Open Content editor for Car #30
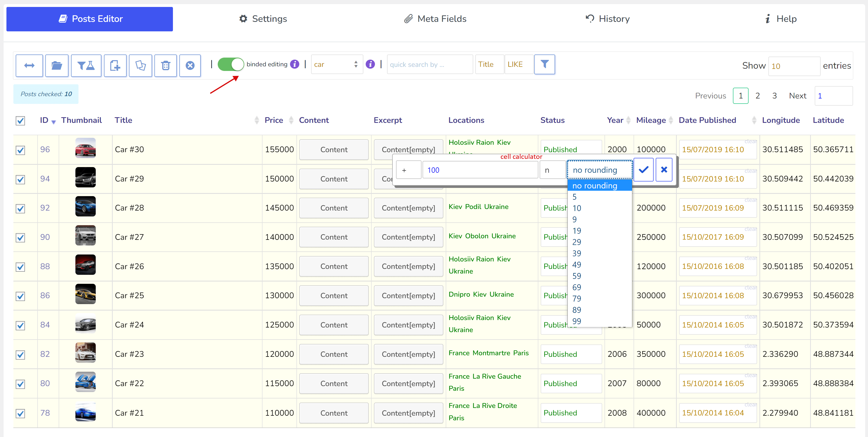Image resolution: width=868 pixels, height=437 pixels. pos(334,150)
